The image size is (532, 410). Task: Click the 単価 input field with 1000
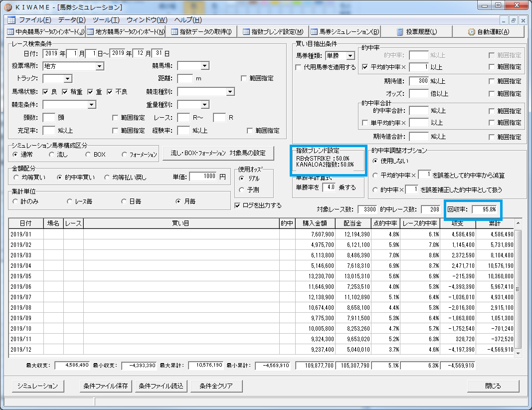coord(203,177)
